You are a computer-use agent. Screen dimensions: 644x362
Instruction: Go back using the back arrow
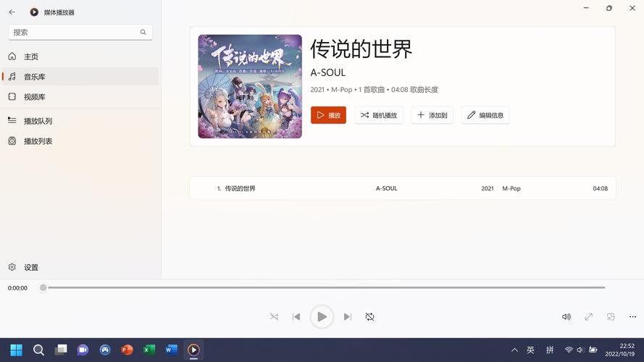[12, 12]
